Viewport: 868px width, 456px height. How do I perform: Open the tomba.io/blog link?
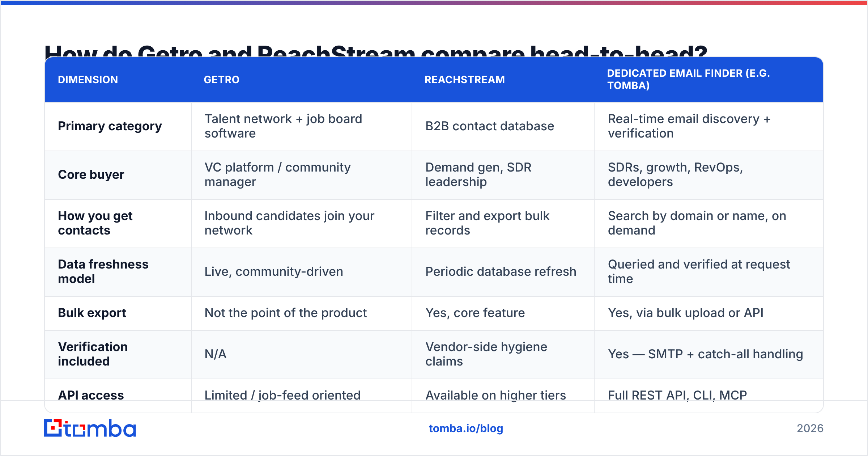pyautogui.click(x=466, y=428)
